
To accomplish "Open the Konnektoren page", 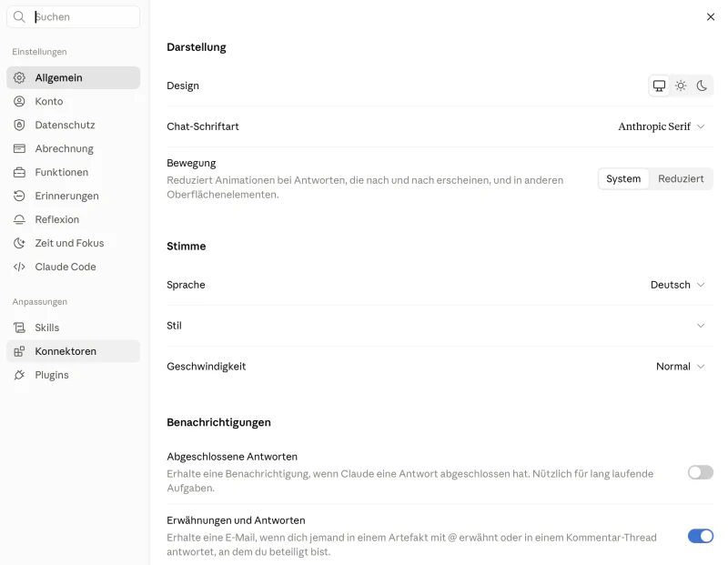I will (74, 351).
